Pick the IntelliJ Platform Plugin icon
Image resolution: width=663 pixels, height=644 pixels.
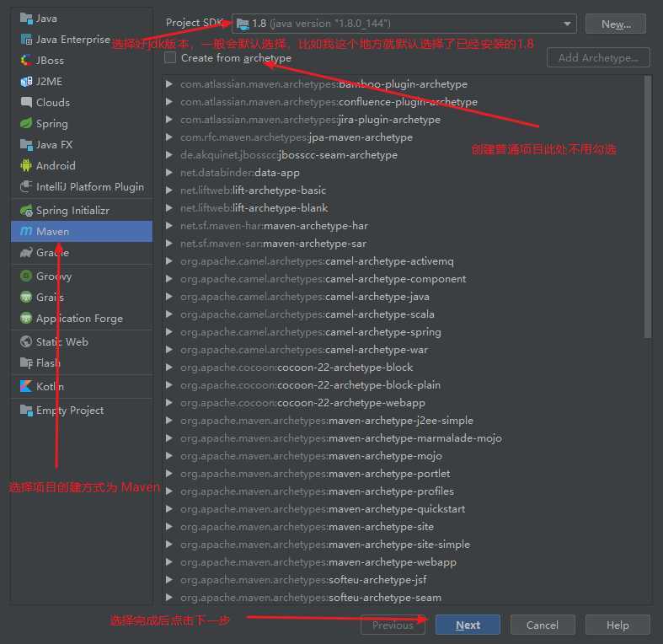[26, 186]
